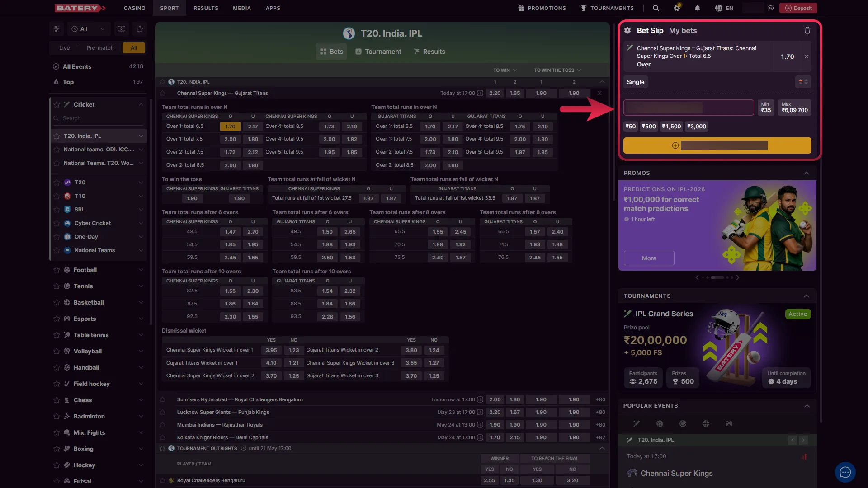Image resolution: width=868 pixels, height=488 pixels.
Task: Open the settings gear in top bar
Action: 677,8
